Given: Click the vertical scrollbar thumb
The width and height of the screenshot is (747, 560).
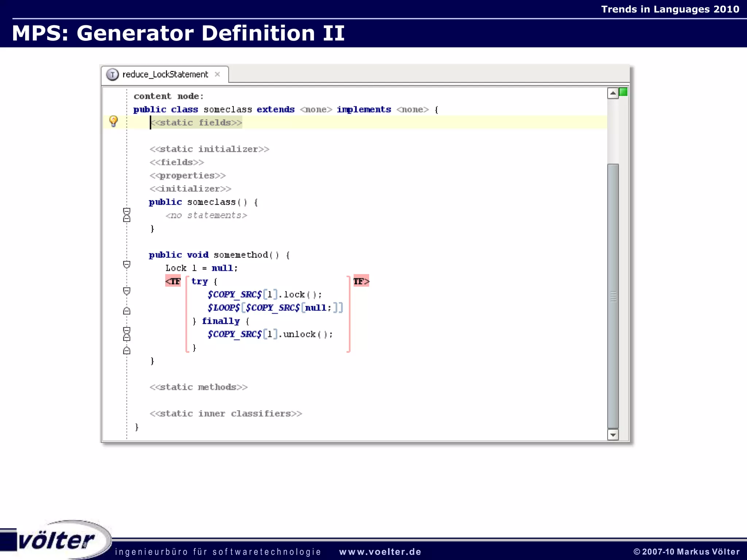Looking at the screenshot, I should [613, 296].
